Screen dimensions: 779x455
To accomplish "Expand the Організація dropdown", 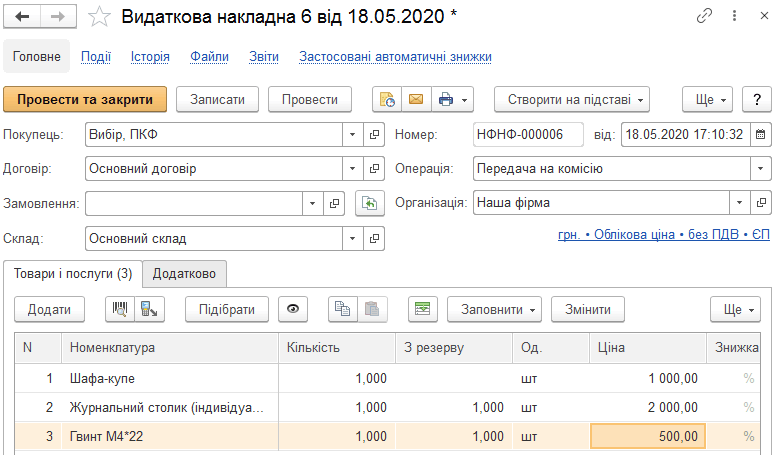I will coord(739,203).
